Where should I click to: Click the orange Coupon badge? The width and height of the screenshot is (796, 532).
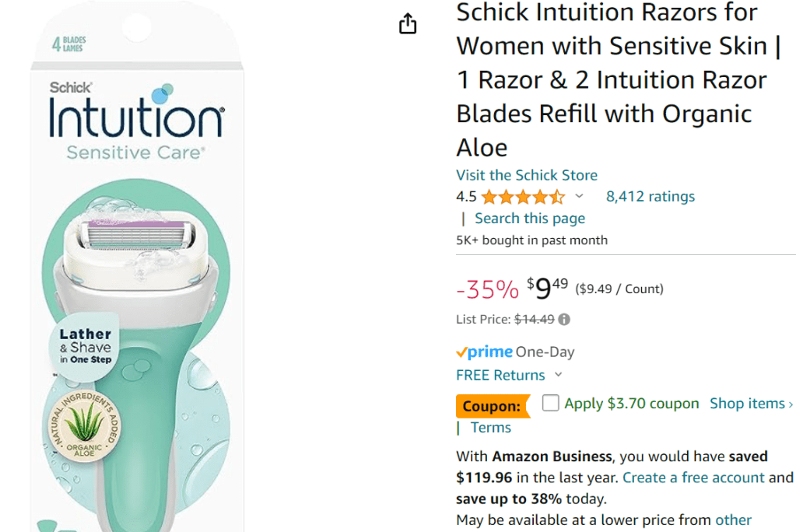pos(492,405)
